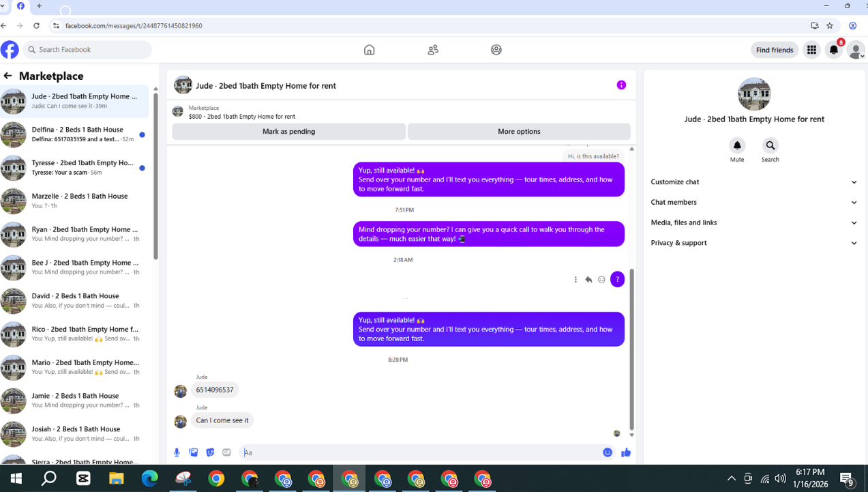Open Rico conversation
Viewport: 868px width, 492px height.
[x=74, y=334]
